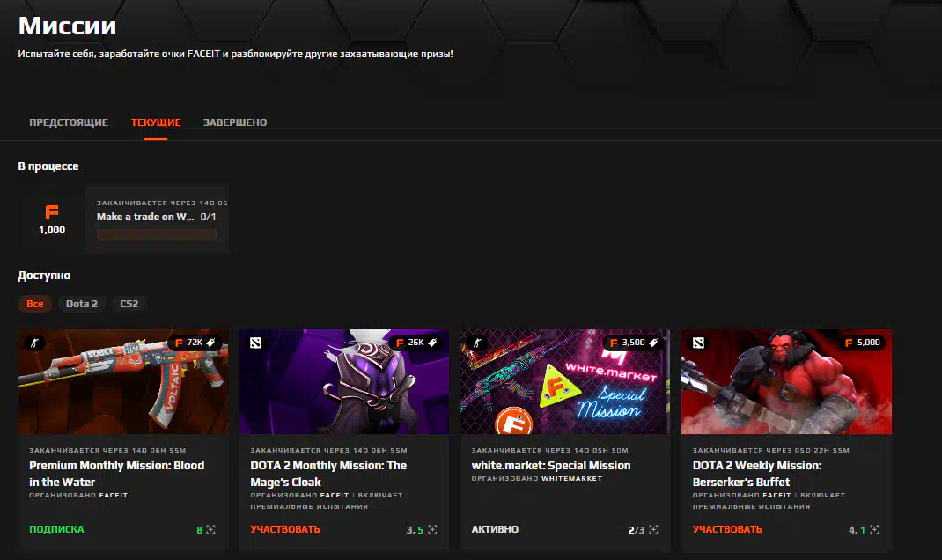Click the subtitle text starting "Испытайте себя"

[x=236, y=54]
